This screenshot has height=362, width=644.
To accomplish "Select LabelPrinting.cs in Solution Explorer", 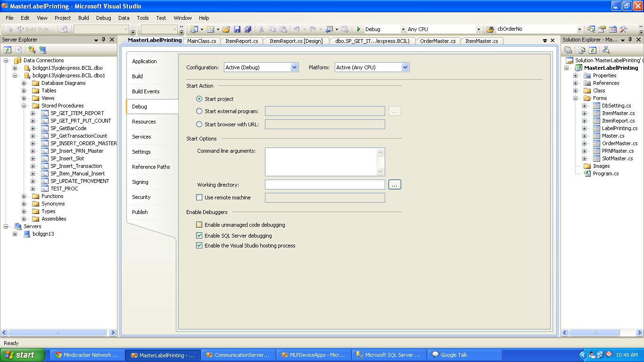I will [x=619, y=128].
